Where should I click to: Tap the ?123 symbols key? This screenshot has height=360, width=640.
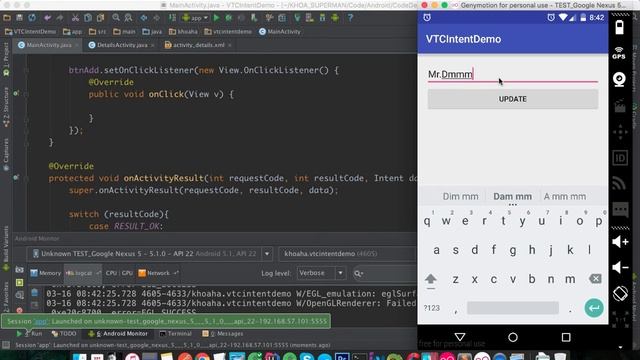(x=431, y=308)
